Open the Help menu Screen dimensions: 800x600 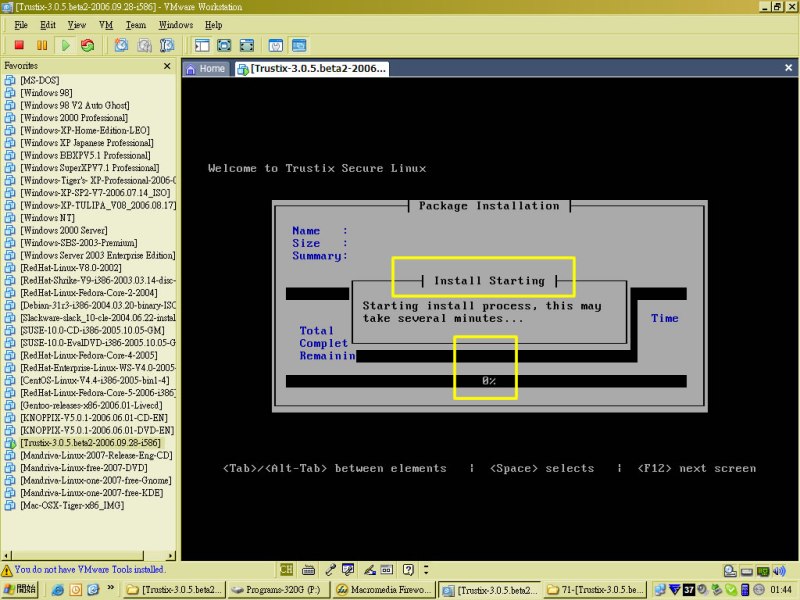(213, 24)
